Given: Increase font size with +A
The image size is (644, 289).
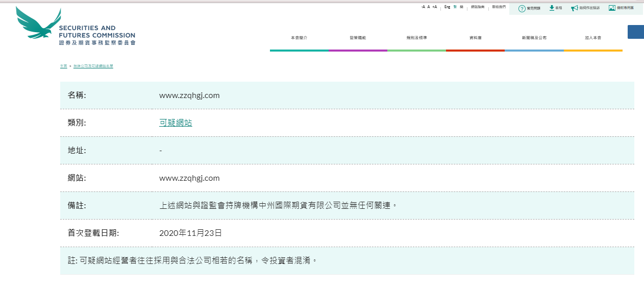Looking at the screenshot, I should (434, 7).
